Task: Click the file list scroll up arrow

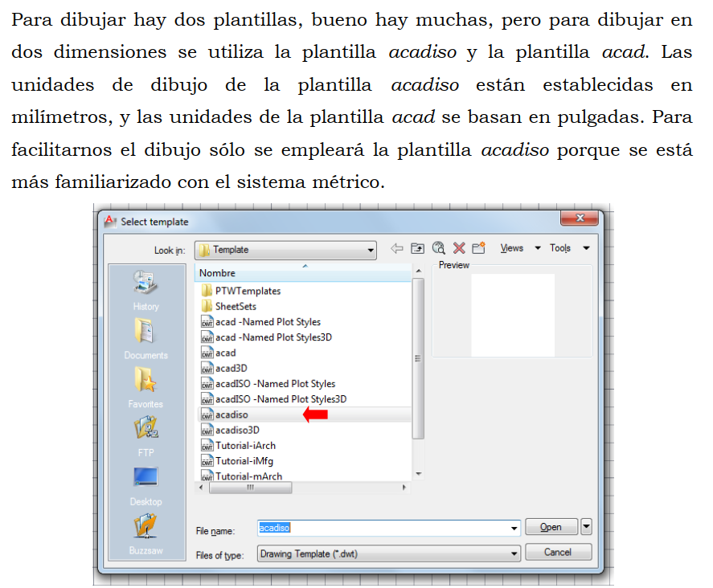Action: pos(418,271)
